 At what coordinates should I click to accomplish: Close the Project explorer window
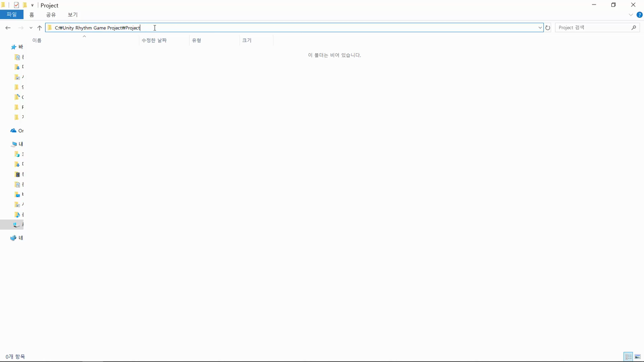(633, 5)
